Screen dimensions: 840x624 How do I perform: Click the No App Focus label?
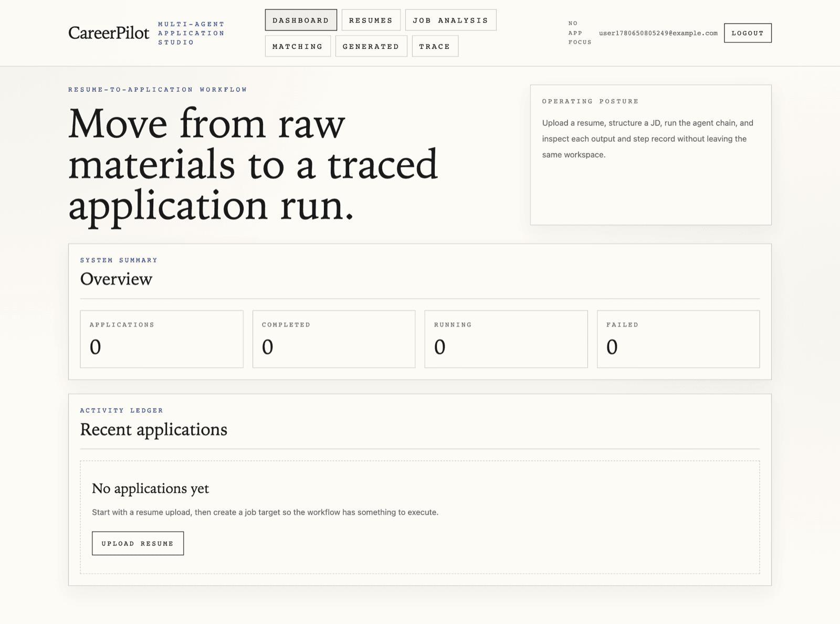580,33
